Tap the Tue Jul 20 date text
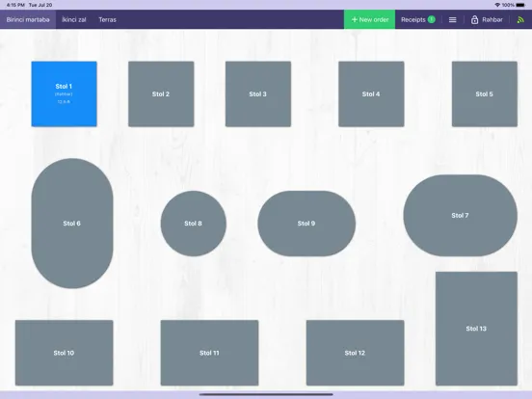Viewport: 532px width, 399px height. pos(40,5)
